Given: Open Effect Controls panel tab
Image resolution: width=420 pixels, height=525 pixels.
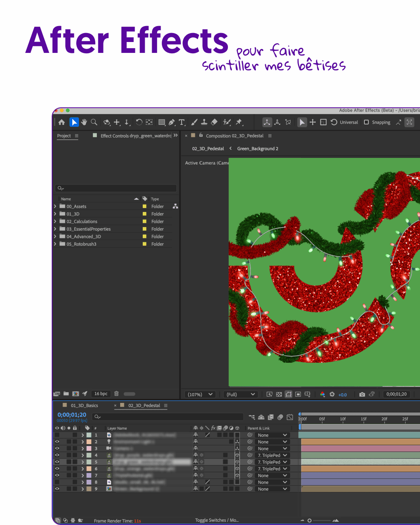Looking at the screenshot, I should click(136, 136).
